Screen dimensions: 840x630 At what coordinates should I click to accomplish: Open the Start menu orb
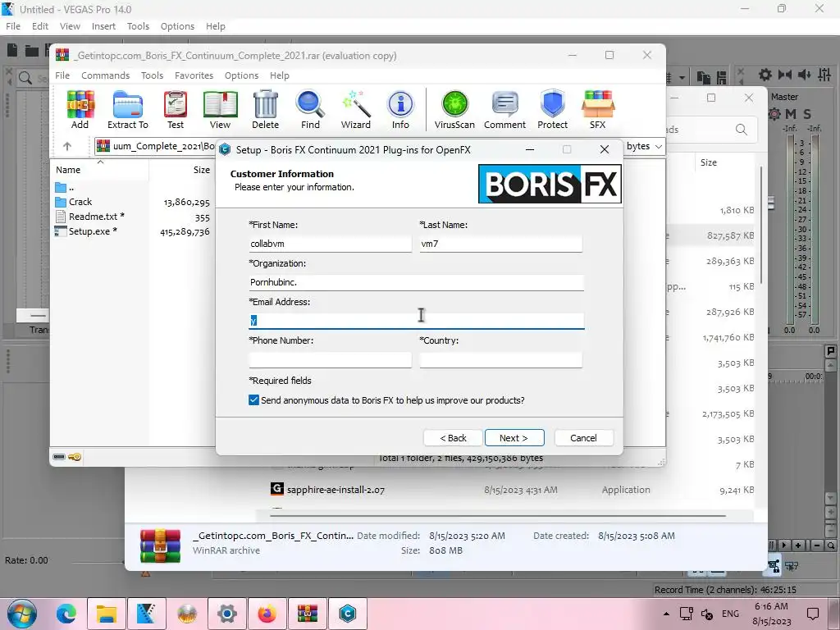[22, 614]
